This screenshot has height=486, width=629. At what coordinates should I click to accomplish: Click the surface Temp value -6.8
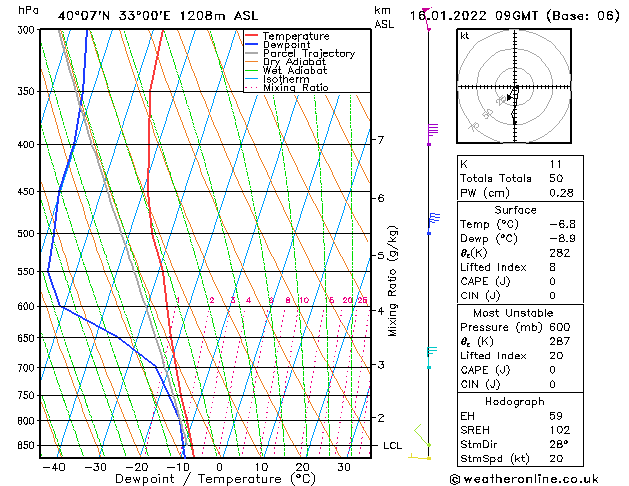pyautogui.click(x=562, y=224)
